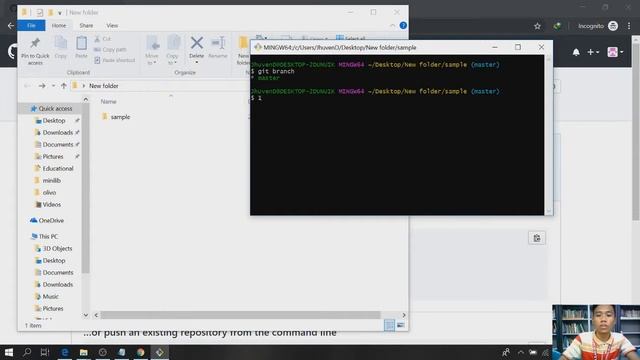Open recent locations dropdown arrow
Image resolution: width=640 pixels, height=360 pixels.
point(53,86)
